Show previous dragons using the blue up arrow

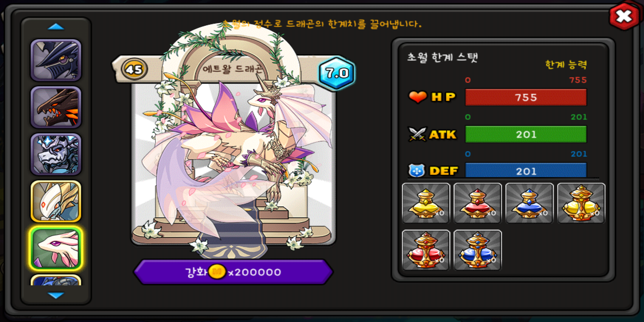pos(56,27)
